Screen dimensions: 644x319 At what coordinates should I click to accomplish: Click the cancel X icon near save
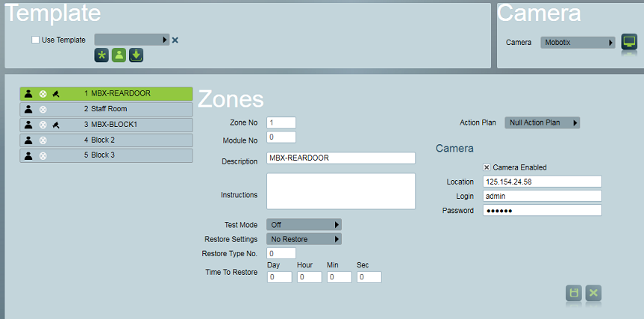click(x=593, y=293)
